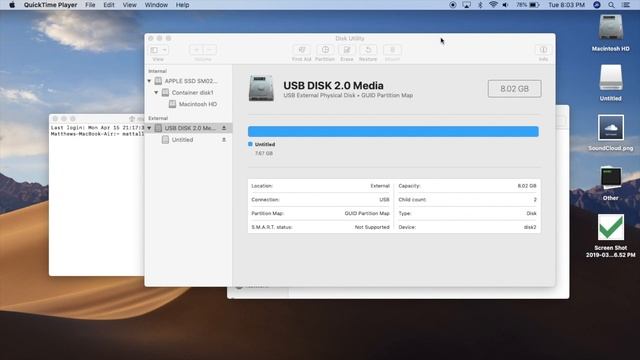
Task: Click the Disk Utility window title
Action: coord(349,38)
